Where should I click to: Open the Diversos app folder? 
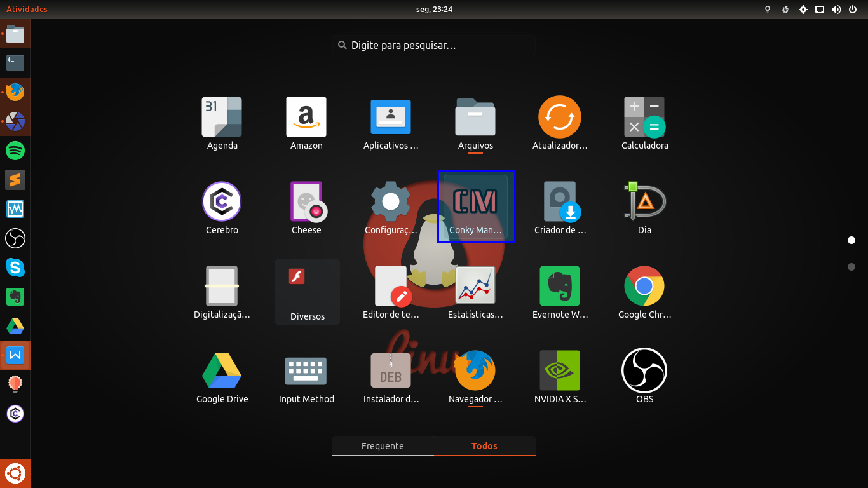pos(307,292)
